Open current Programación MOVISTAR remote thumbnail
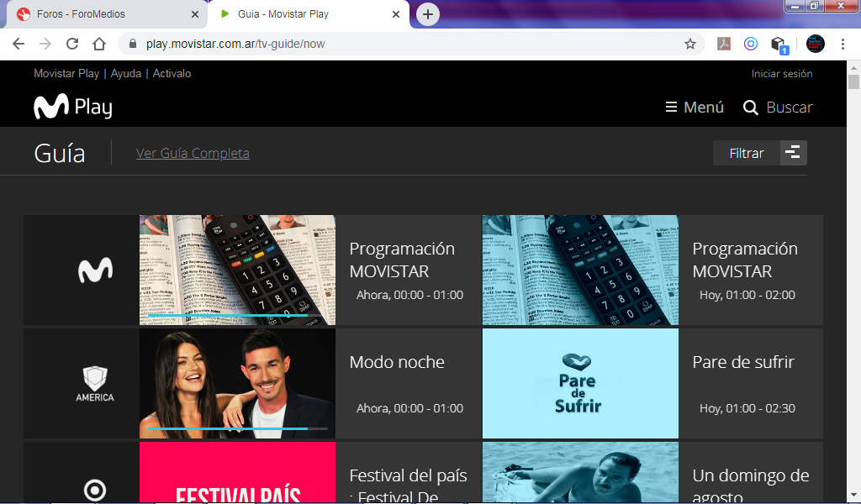 pyautogui.click(x=237, y=270)
